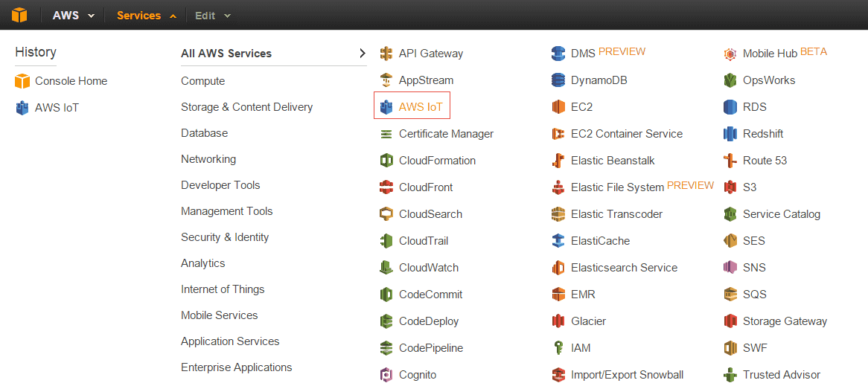The image size is (868, 386).
Task: Open AWS IoT in History list
Action: 57,107
